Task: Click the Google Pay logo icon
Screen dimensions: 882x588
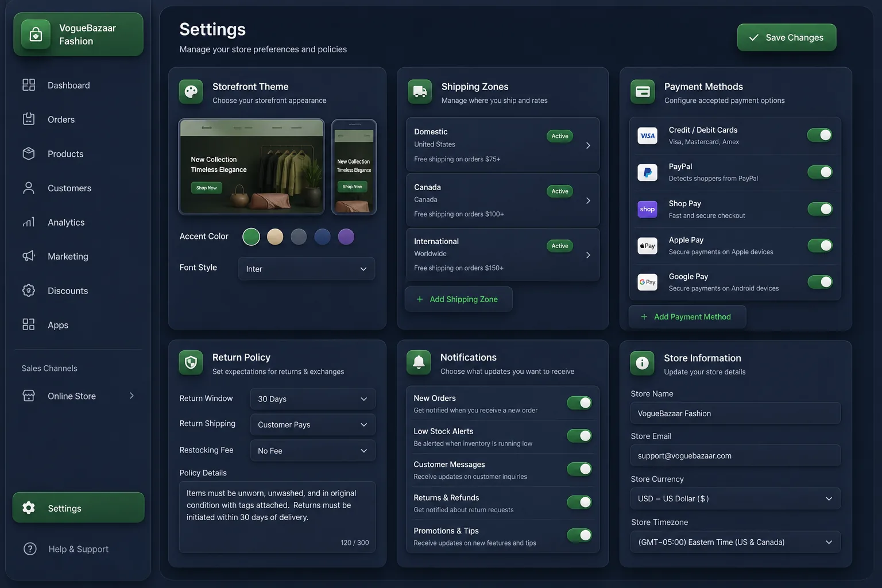Action: [x=648, y=282]
